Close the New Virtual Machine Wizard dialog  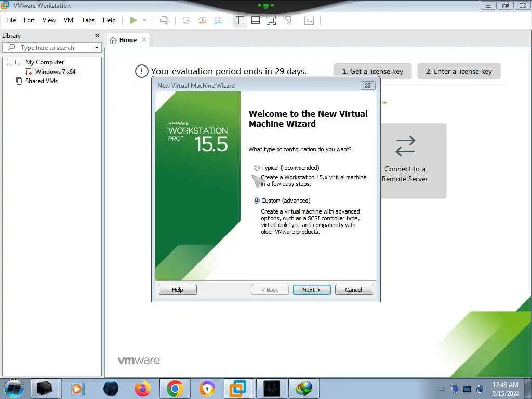tap(367, 86)
